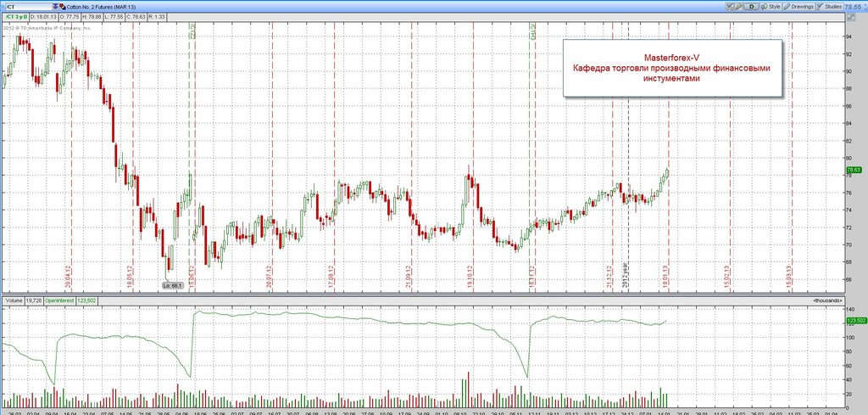This screenshot has width=868, height=415.
Task: Open the Style menu
Action: click(771, 7)
